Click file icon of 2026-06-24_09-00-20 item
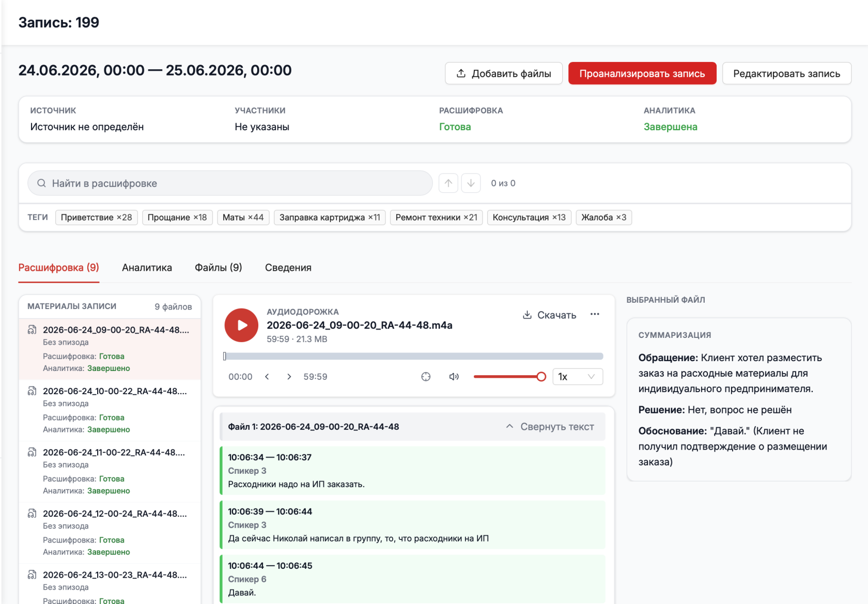 (x=32, y=330)
